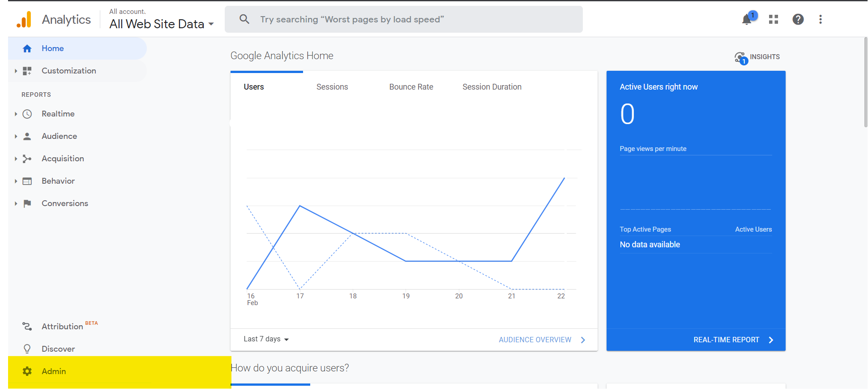Expand the Acquisition reports arrow
This screenshot has height=392, width=868.
tap(16, 159)
